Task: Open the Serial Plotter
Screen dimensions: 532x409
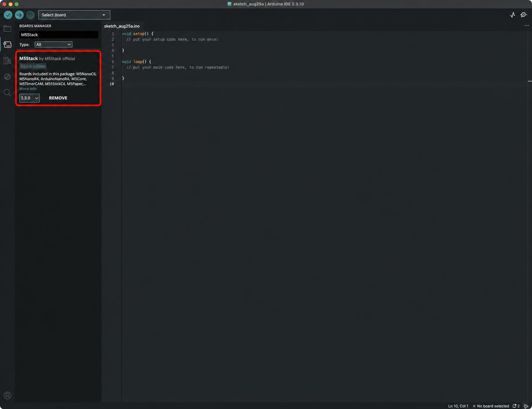Action: tap(513, 15)
